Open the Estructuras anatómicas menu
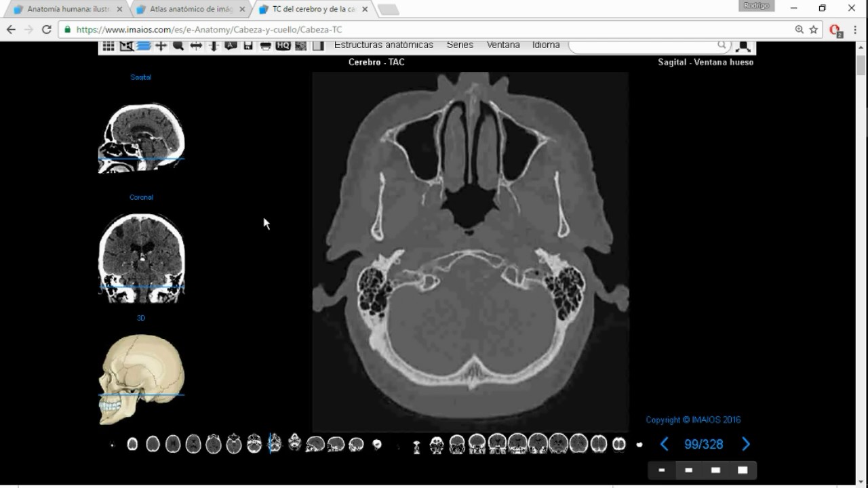868x488 pixels. point(384,45)
